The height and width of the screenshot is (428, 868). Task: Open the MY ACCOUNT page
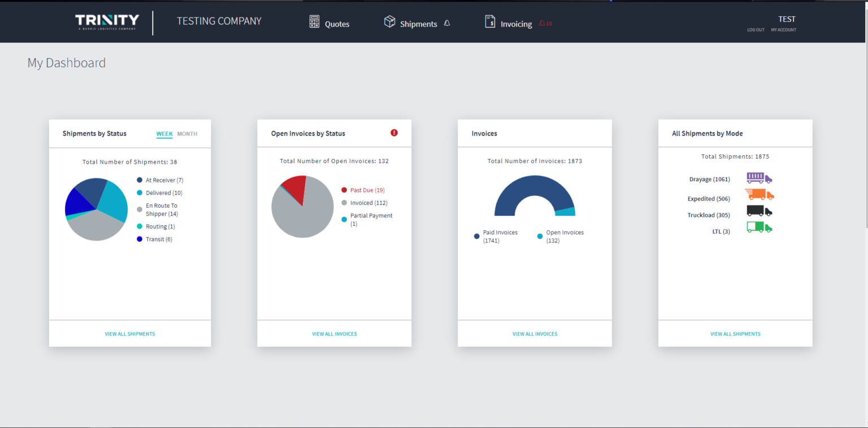784,30
